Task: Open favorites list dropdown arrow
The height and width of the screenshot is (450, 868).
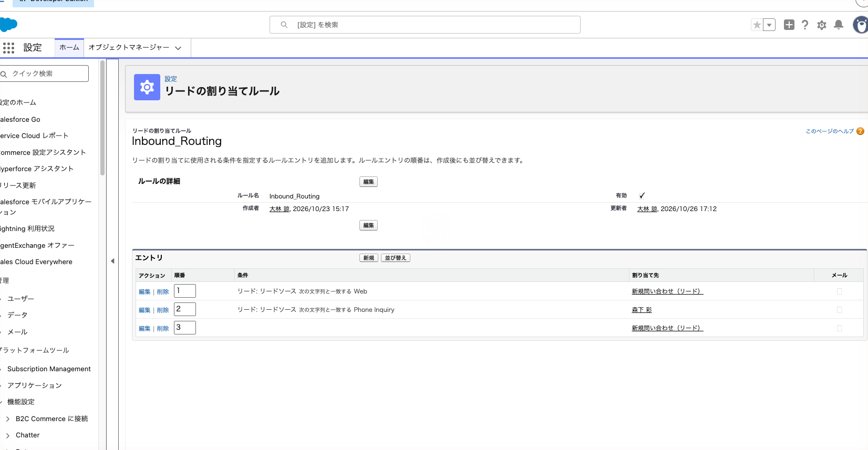Action: coord(769,25)
